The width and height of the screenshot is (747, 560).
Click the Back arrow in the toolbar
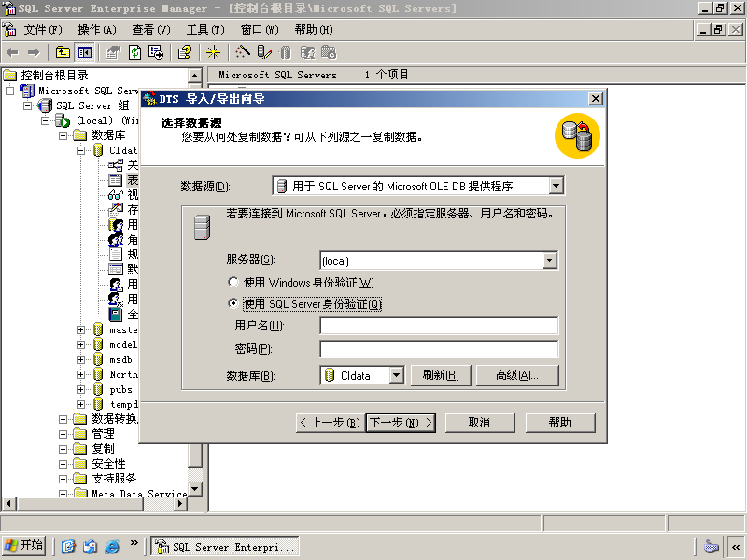pyautogui.click(x=13, y=52)
